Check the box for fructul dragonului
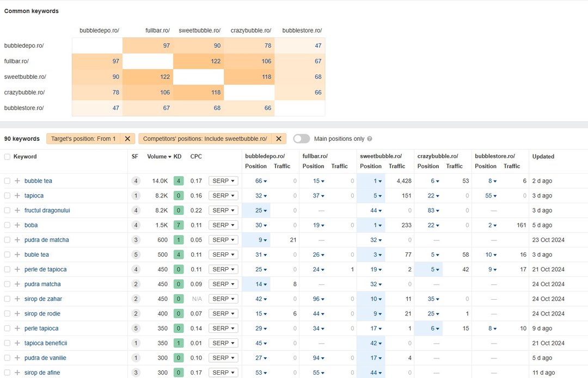588x378 pixels. click(x=7, y=210)
